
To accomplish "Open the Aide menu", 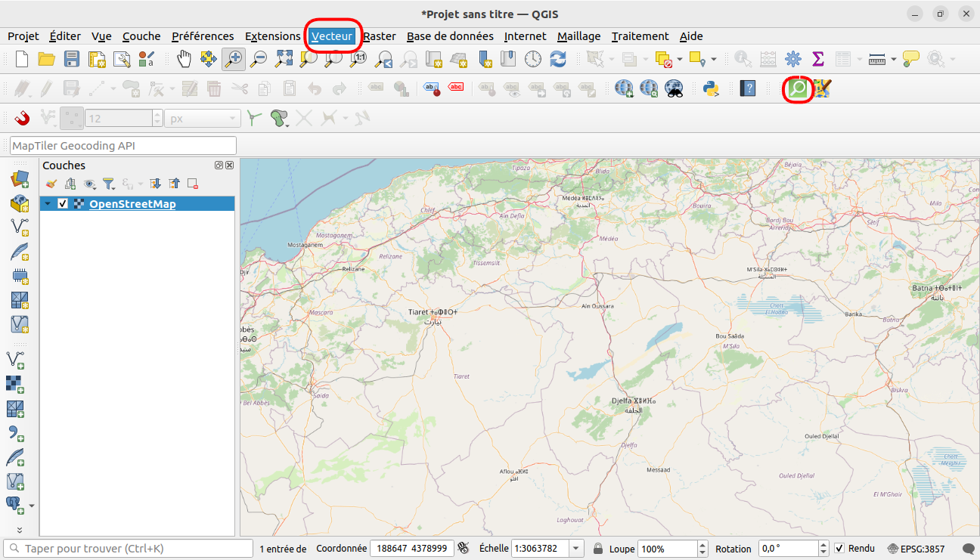I will [x=691, y=36].
